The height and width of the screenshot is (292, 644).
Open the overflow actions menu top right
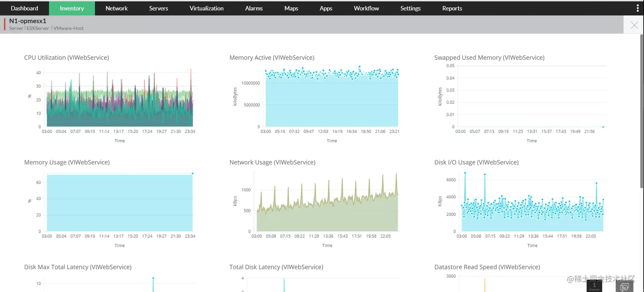(638, 8)
